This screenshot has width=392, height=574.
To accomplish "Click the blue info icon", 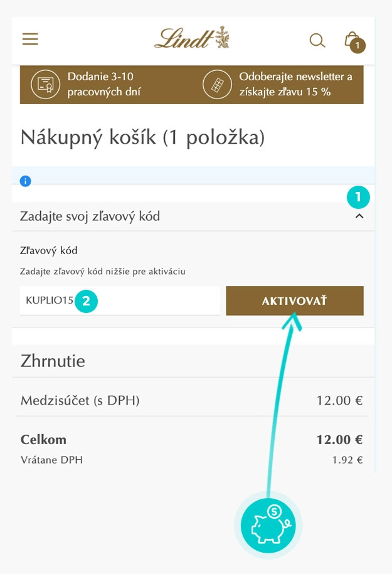I will (26, 181).
